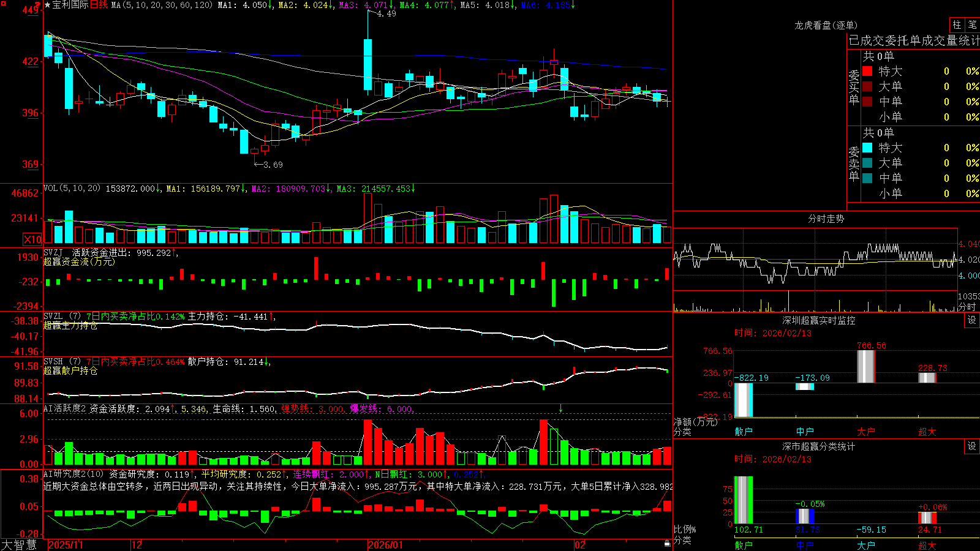Click the 深圳超赢实时监控 panel title
The image size is (980, 551).
[819, 320]
